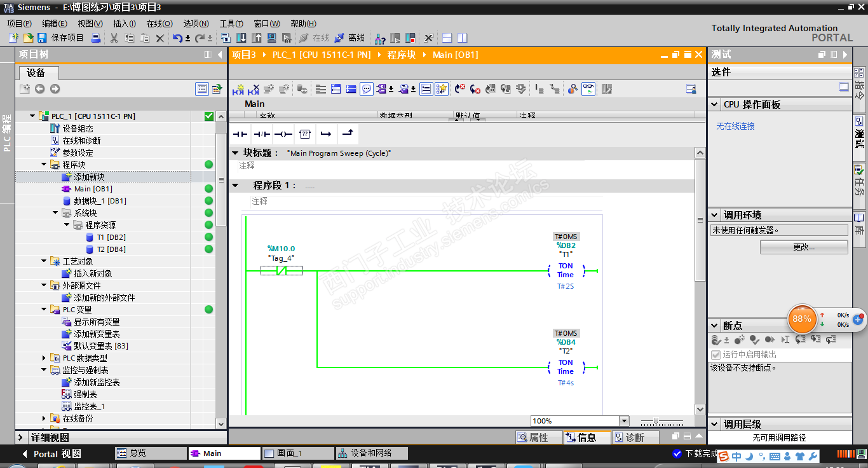Screen dimensions: 868x468
Task: Open the 属性 properties tab
Action: click(538, 437)
